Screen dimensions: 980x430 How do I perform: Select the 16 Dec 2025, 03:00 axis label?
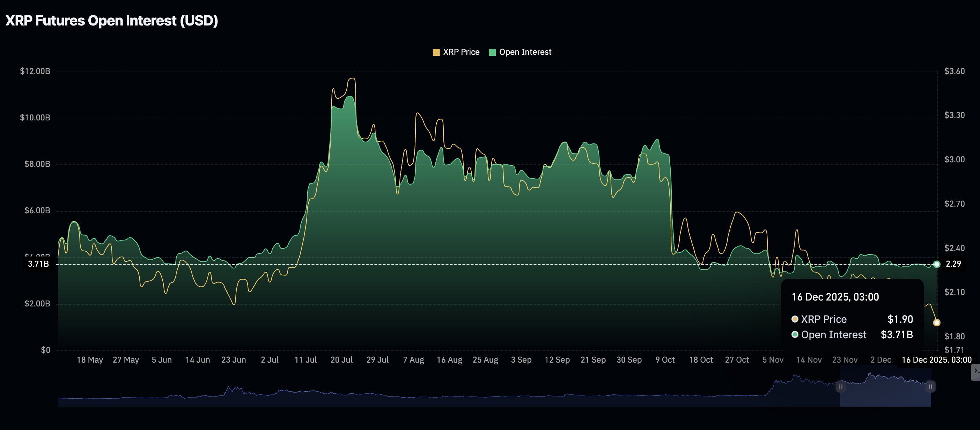[x=937, y=359]
